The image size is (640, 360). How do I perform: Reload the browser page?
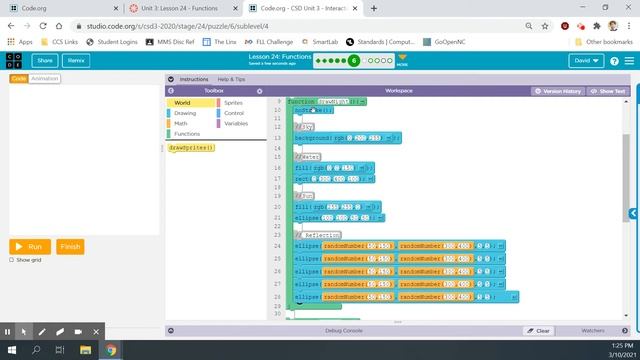43,26
